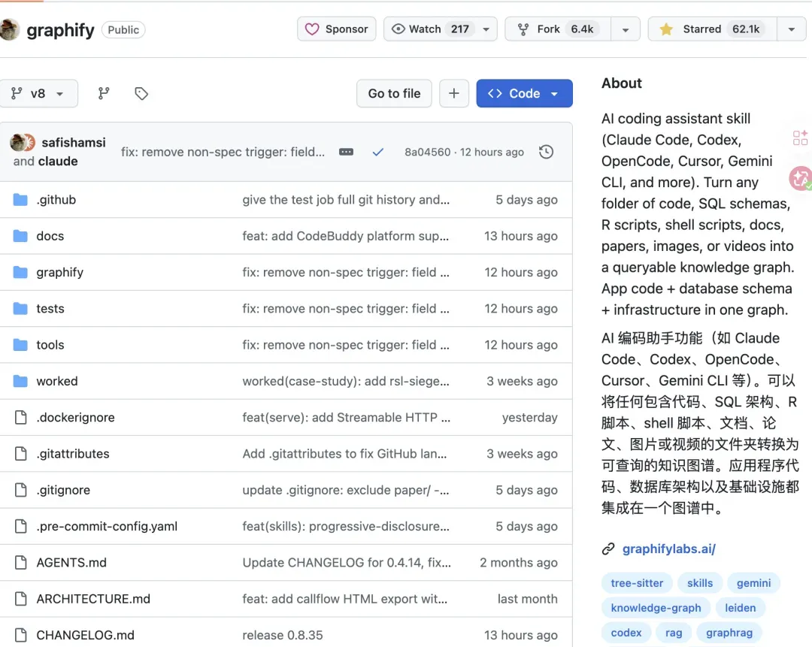Image resolution: width=812 pixels, height=647 pixels.
Task: View tags via the tag icon
Action: point(141,93)
